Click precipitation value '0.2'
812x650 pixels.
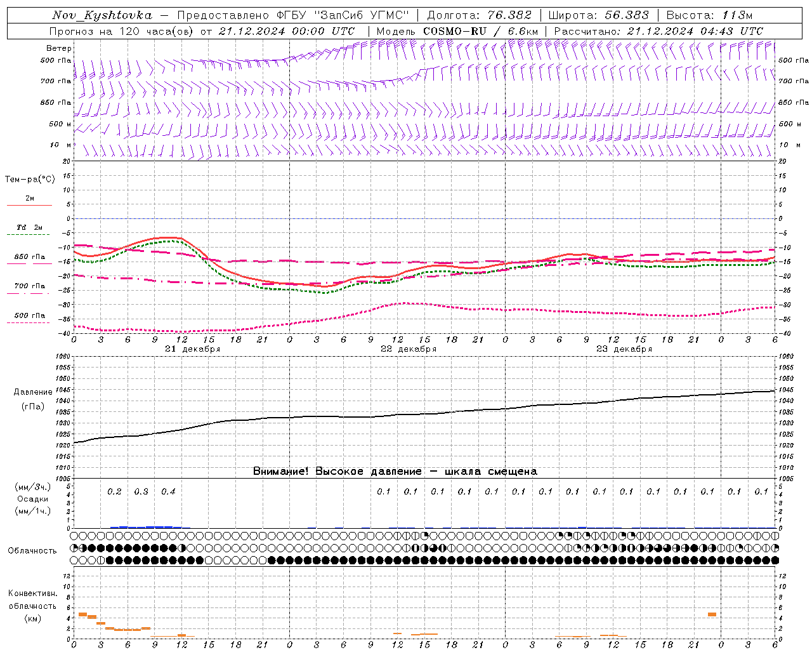tap(114, 491)
